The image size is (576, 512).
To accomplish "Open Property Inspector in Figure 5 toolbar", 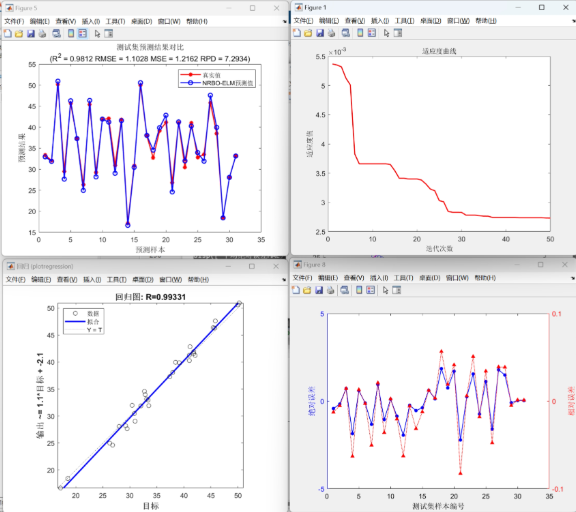I will point(109,34).
